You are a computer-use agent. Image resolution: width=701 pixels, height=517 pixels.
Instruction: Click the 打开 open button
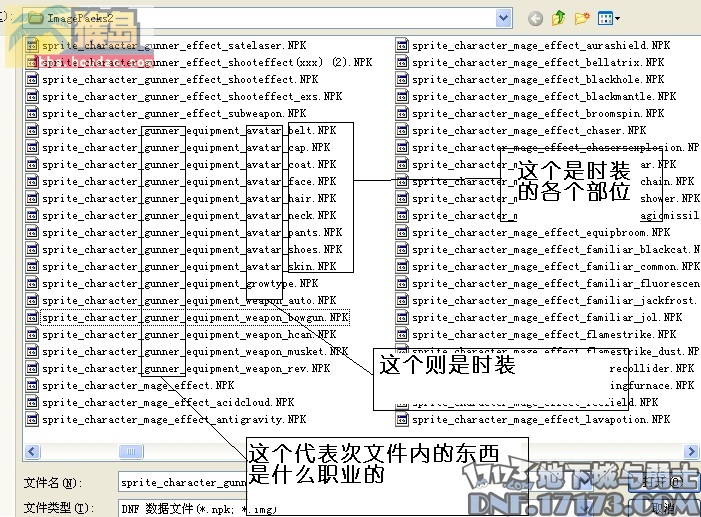click(663, 482)
